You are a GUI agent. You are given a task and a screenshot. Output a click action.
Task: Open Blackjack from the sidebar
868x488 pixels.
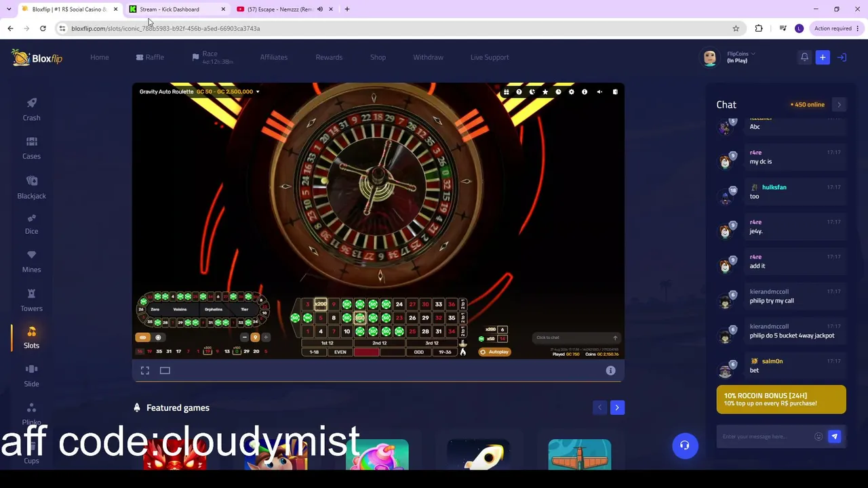(x=31, y=187)
